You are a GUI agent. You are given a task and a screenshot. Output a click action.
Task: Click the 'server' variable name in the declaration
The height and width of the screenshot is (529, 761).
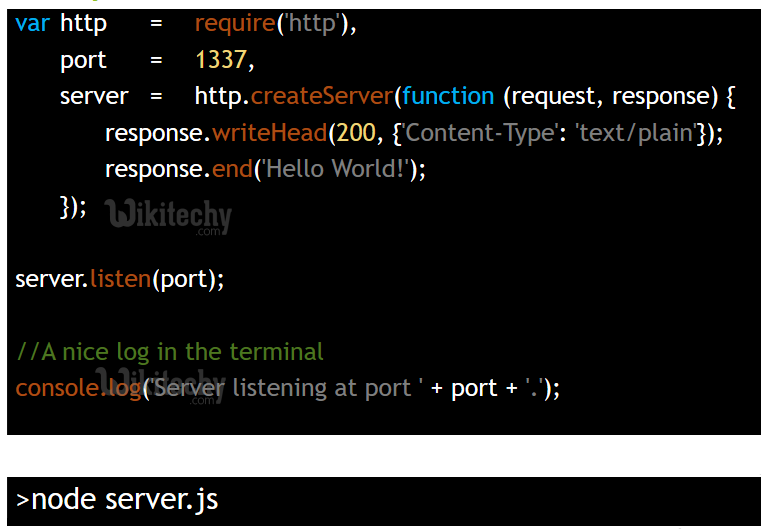[94, 96]
